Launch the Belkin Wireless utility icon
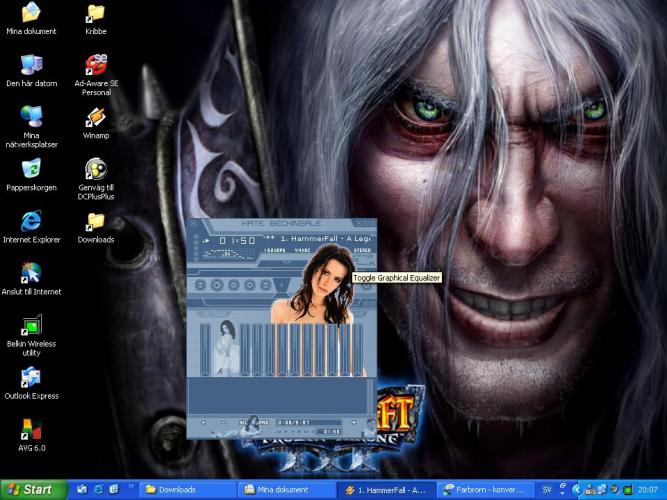Viewport: 667px width, 500px height. [x=31, y=326]
